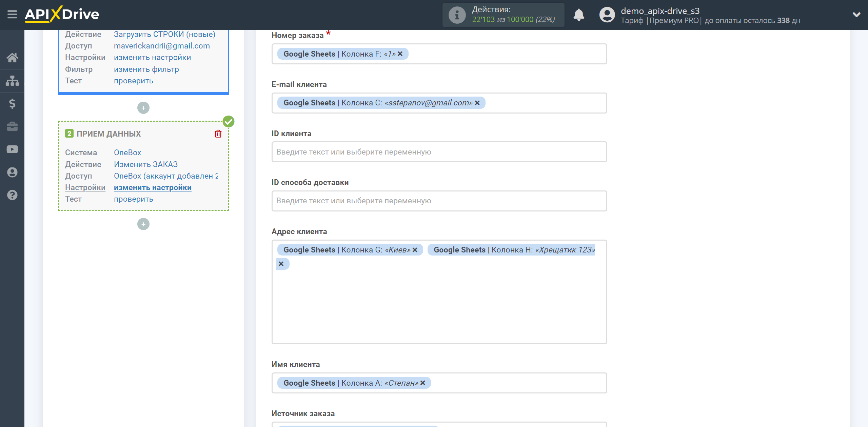Open the notifications bell
The width and height of the screenshot is (868, 427).
[579, 15]
